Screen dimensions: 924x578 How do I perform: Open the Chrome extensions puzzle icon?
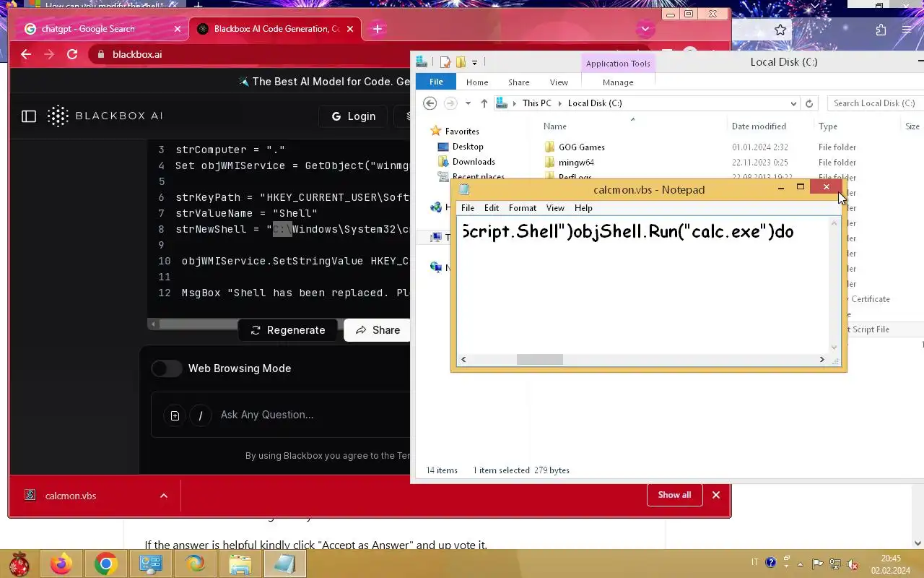881,30
